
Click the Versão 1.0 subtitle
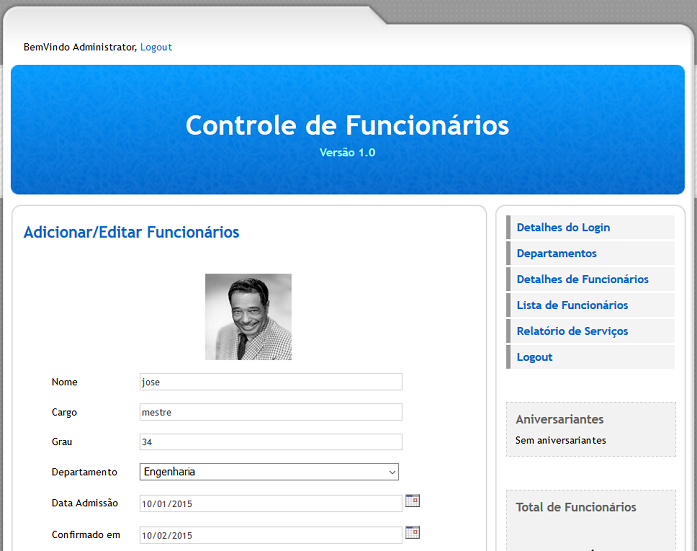(347, 152)
